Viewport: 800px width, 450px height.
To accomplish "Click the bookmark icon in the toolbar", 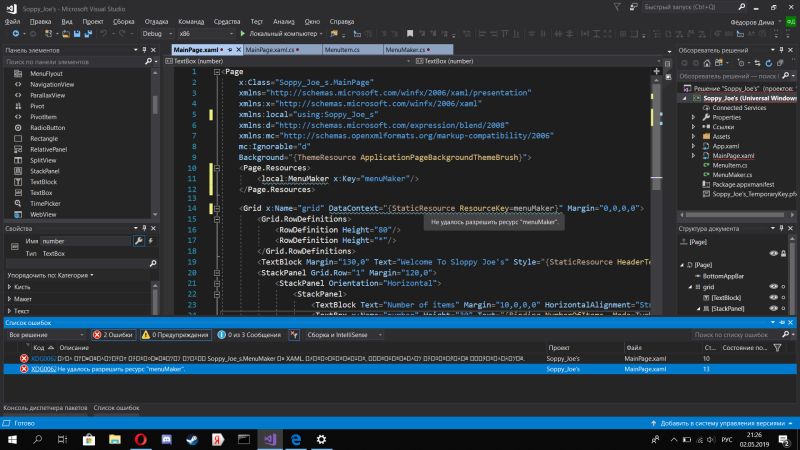I will coord(410,34).
